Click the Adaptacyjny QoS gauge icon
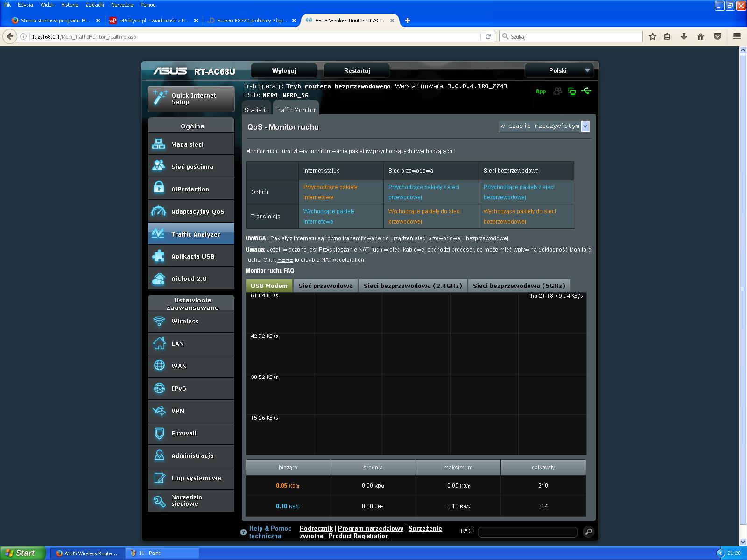Screen dimensions: 747x560 159,211
